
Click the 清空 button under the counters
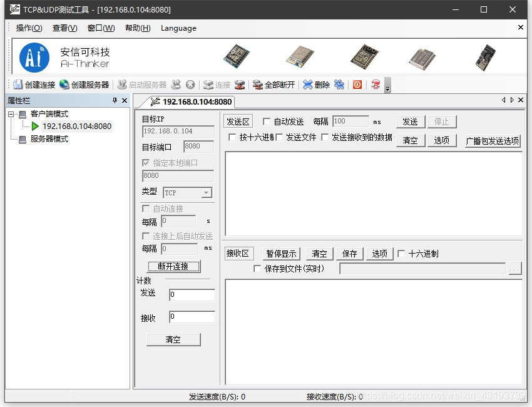[x=173, y=339]
